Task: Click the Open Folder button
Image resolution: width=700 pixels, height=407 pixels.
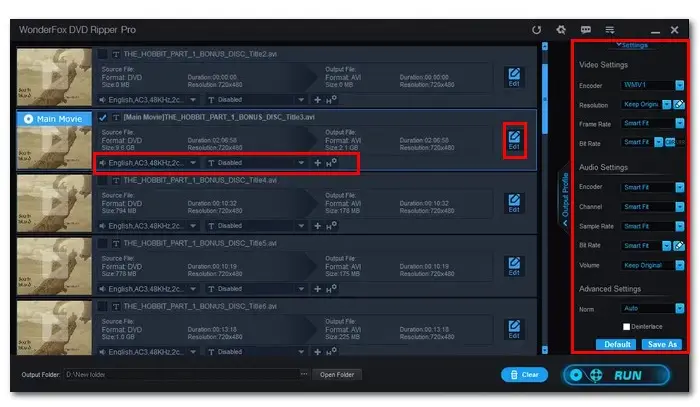Action: [x=337, y=375]
